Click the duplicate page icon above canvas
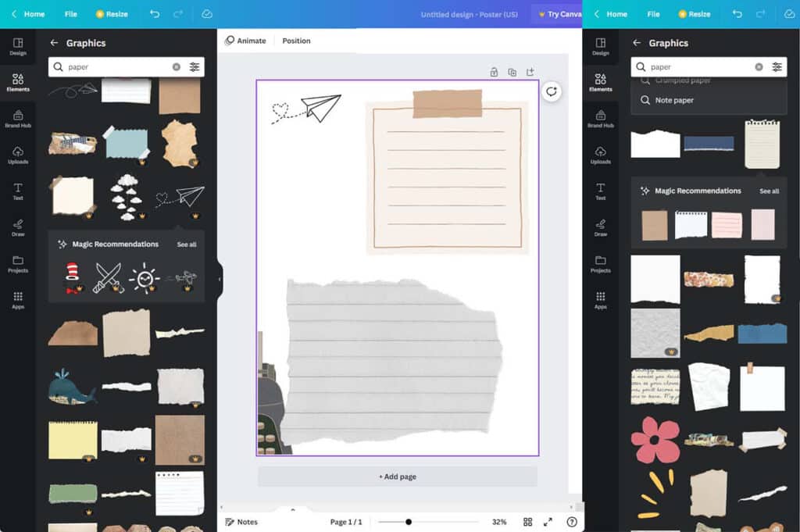Viewport: 800px width, 532px height. click(x=512, y=73)
